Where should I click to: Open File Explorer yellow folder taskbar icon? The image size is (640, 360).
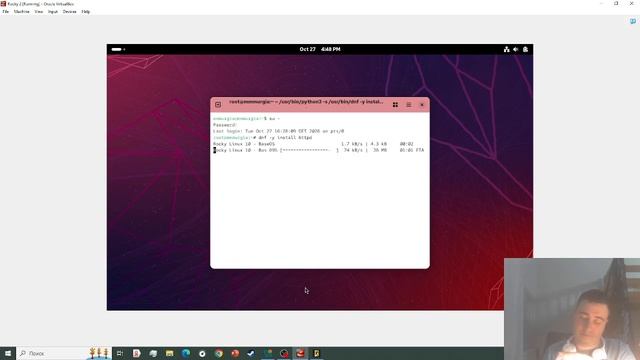pyautogui.click(x=169, y=353)
